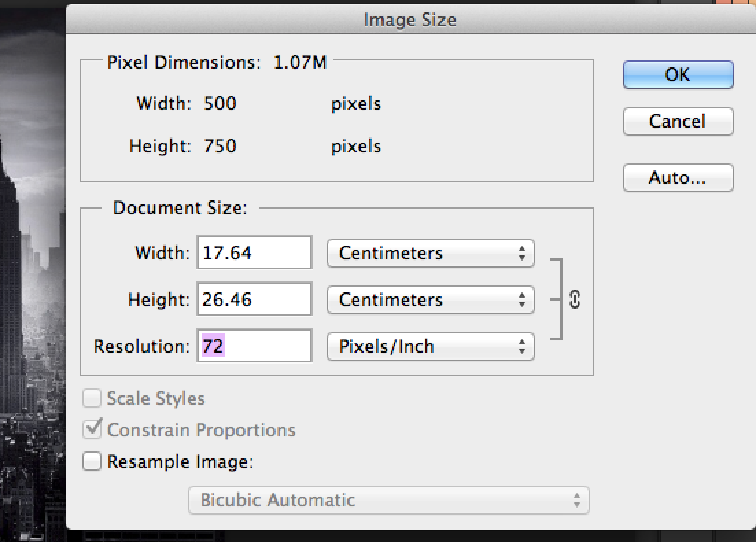Open the Bicubic Automatic resampling dropdown

click(388, 499)
